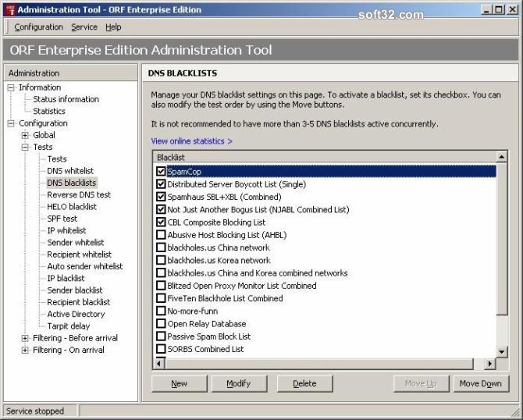The image size is (523, 420).
Task: Collapse the Information tree node
Action: (11, 87)
